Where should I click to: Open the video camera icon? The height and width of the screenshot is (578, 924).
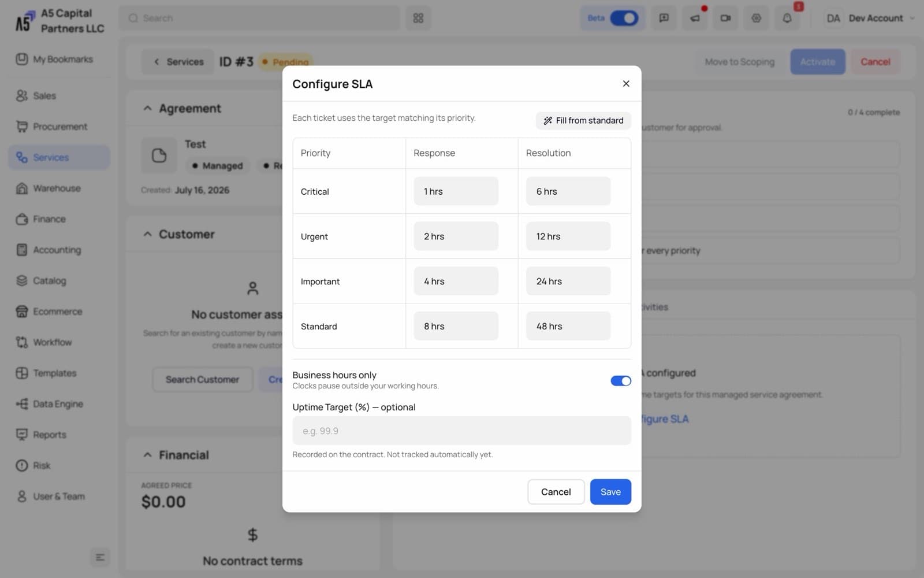point(725,18)
